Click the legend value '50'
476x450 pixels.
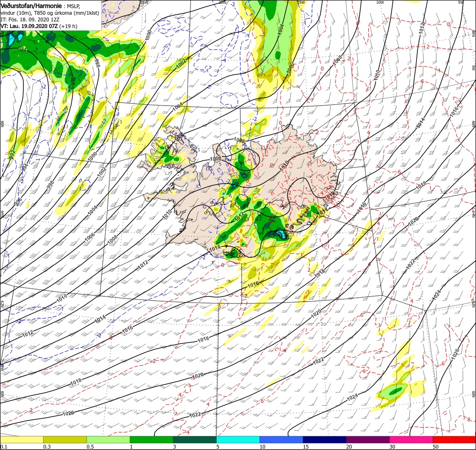[x=436, y=447]
